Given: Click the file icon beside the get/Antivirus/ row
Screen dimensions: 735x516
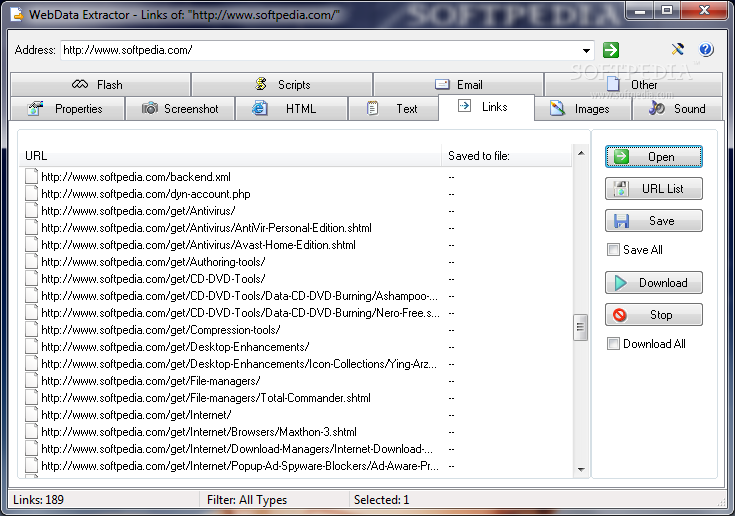Looking at the screenshot, I should tap(31, 211).
